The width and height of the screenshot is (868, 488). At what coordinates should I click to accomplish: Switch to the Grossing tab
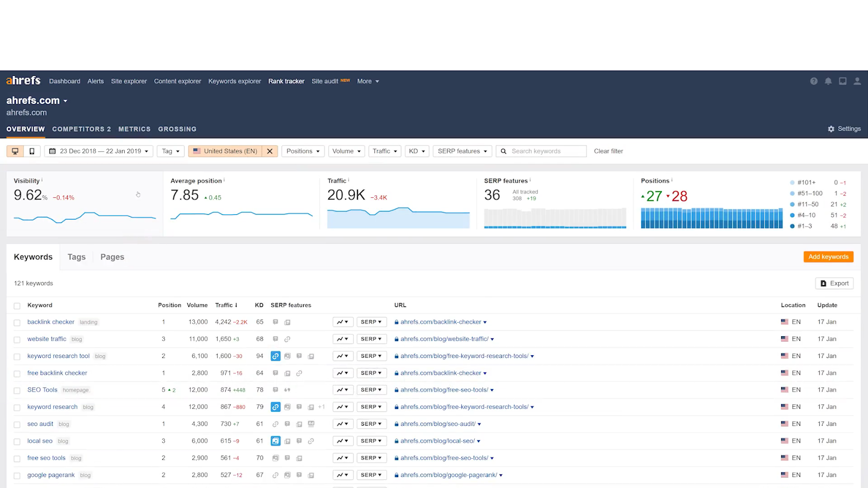(x=177, y=129)
